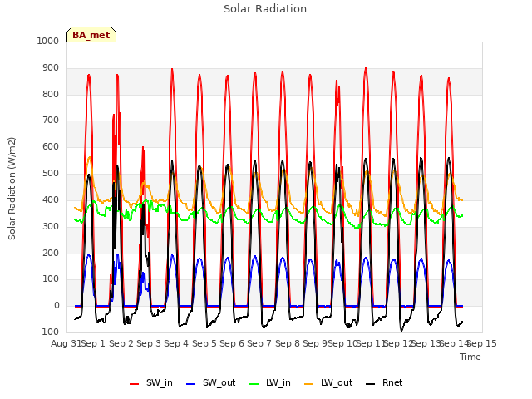This screenshot has width=532, height=399.
Task: Click the orange LW_out legend swatch
Action: (x=308, y=384)
